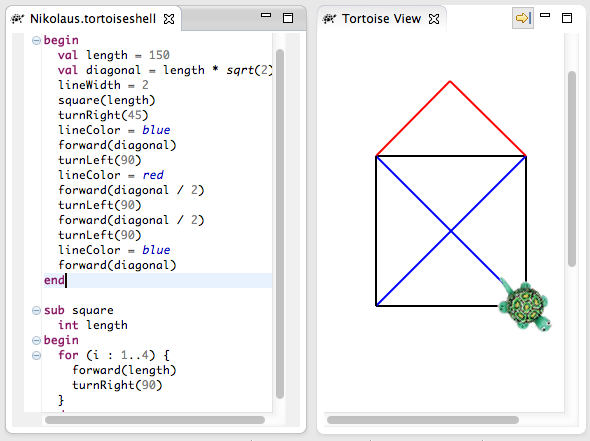Image resolution: width=590 pixels, height=441 pixels.
Task: Collapse the main begin block
Action: coord(36,40)
